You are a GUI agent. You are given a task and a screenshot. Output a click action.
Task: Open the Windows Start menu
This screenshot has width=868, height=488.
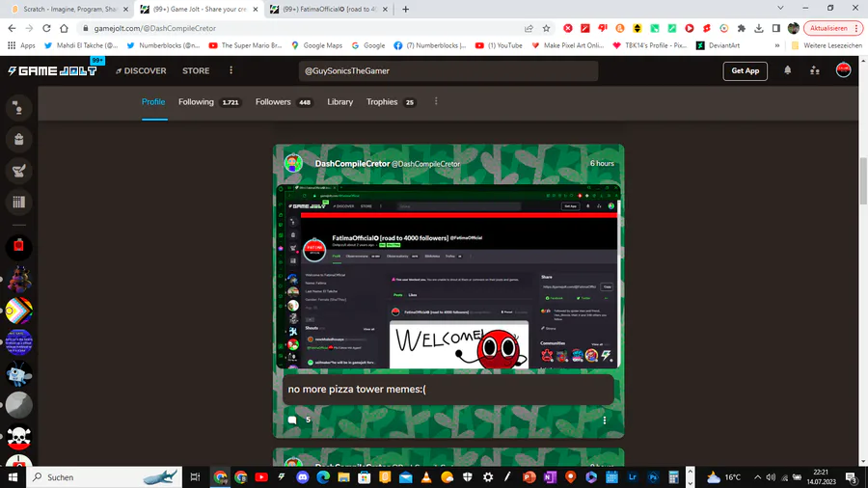(x=13, y=477)
